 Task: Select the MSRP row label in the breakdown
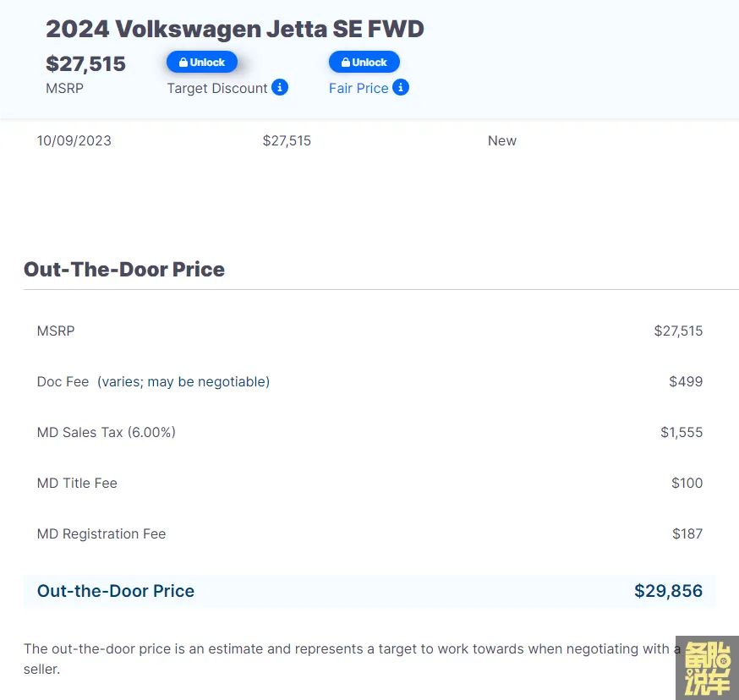pos(56,331)
